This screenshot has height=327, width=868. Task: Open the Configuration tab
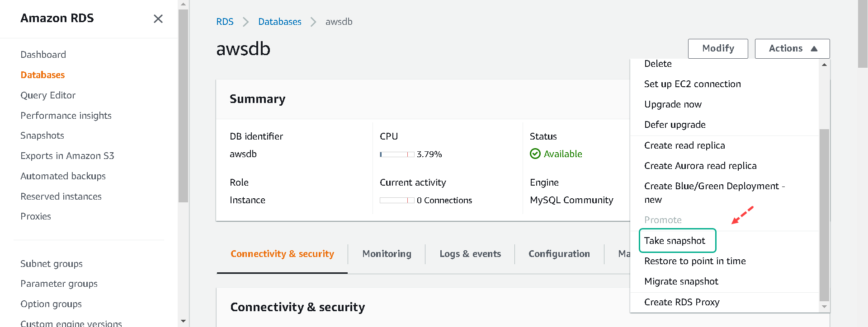tap(559, 254)
